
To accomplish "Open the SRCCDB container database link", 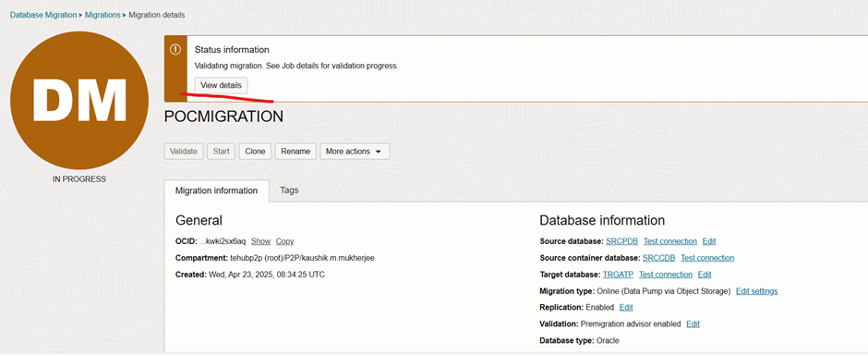I will [658, 258].
